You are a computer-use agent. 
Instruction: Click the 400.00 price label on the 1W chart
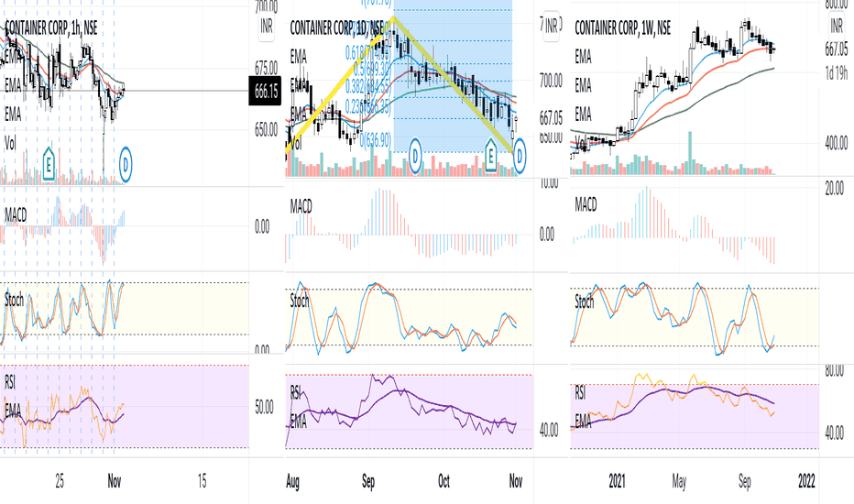click(837, 144)
